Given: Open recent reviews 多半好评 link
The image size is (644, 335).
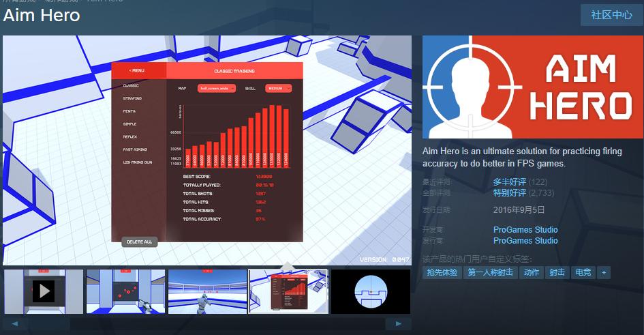Looking at the screenshot, I should point(509,182).
